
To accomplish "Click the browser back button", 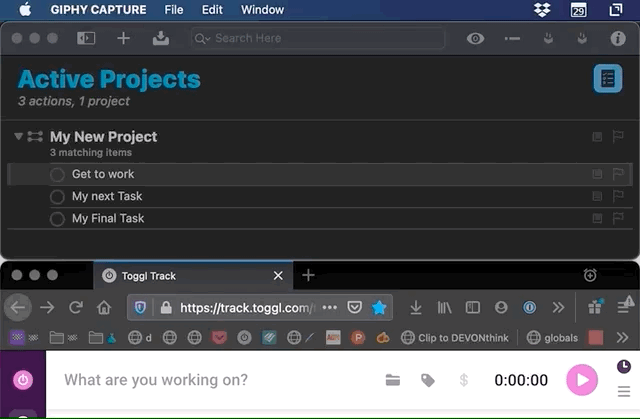I will pyautogui.click(x=18, y=307).
